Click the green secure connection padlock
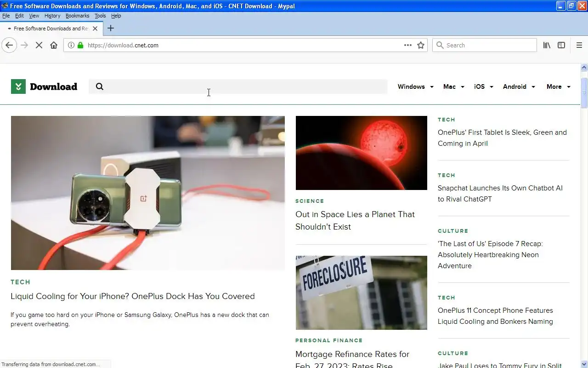588x368 pixels. 80,45
